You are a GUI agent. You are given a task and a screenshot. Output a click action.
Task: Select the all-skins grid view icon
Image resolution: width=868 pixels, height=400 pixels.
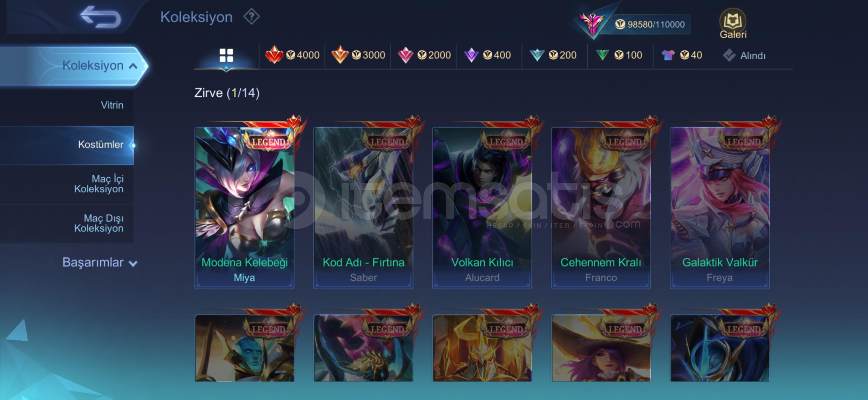click(x=226, y=56)
